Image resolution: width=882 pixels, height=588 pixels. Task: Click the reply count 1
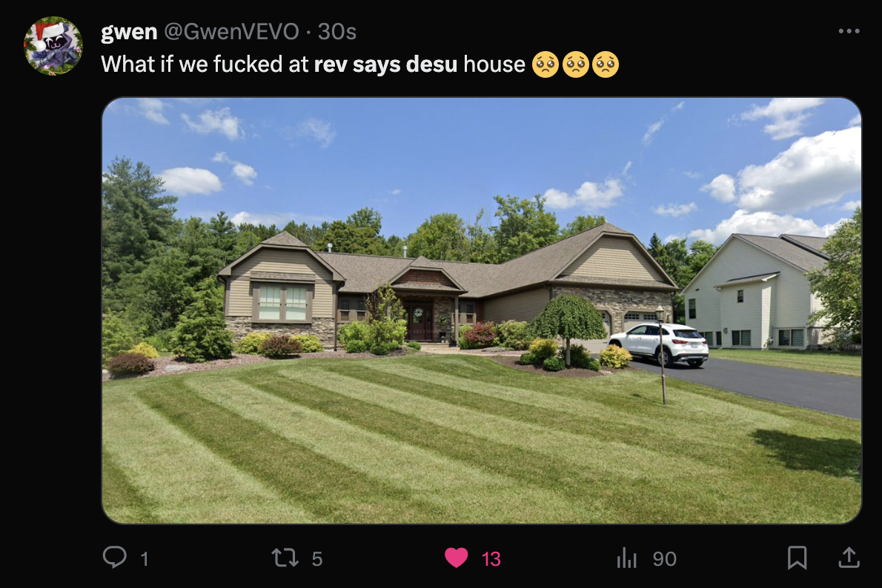click(145, 559)
